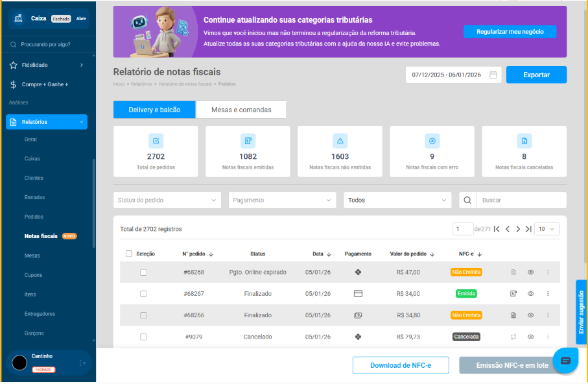The image size is (588, 384).
Task: Click the logout icon beside Cantinho
Action: click(x=82, y=363)
